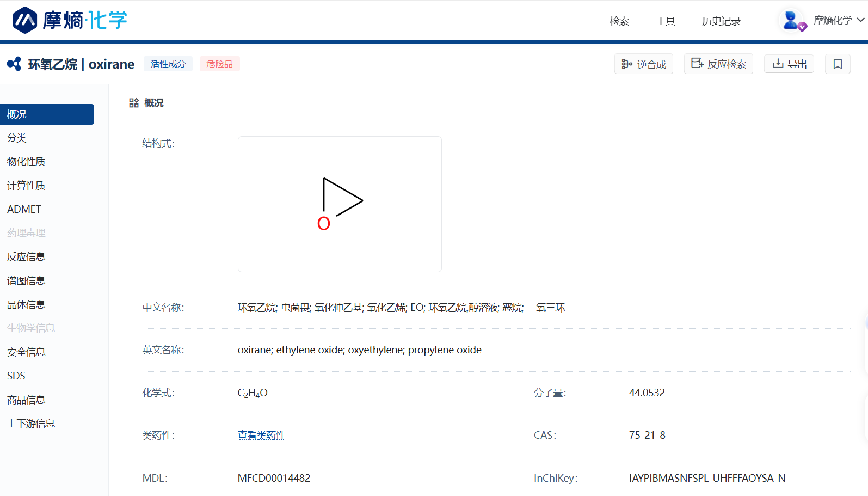Click the 危险品 tag
The image size is (868, 496).
tap(219, 64)
